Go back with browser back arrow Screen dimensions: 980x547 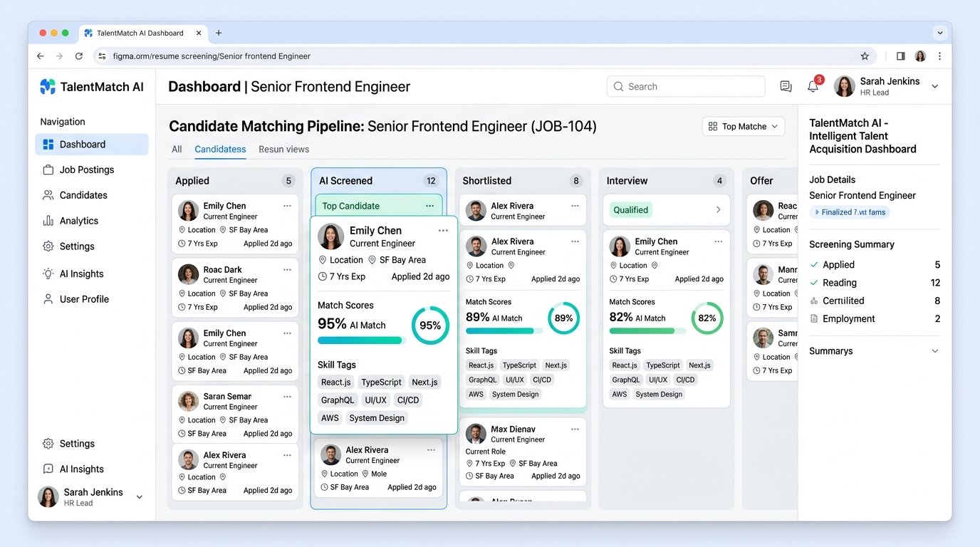(x=41, y=56)
